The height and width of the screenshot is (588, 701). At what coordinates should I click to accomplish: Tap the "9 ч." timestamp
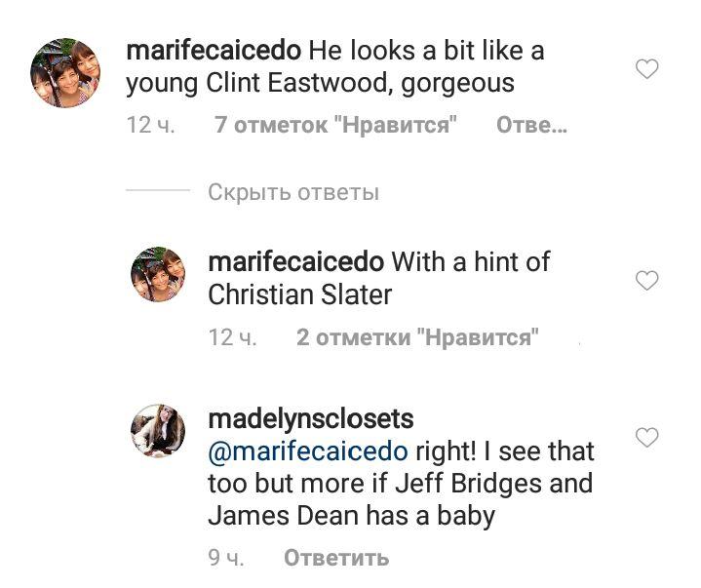(225, 558)
